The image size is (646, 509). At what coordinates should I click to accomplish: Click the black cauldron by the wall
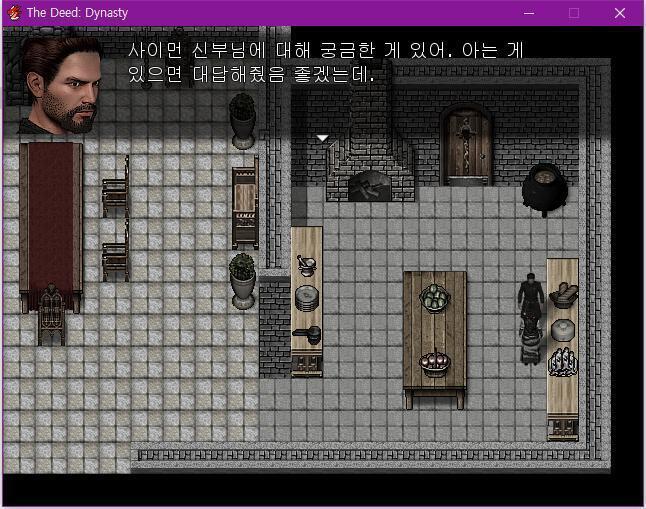coord(545,189)
